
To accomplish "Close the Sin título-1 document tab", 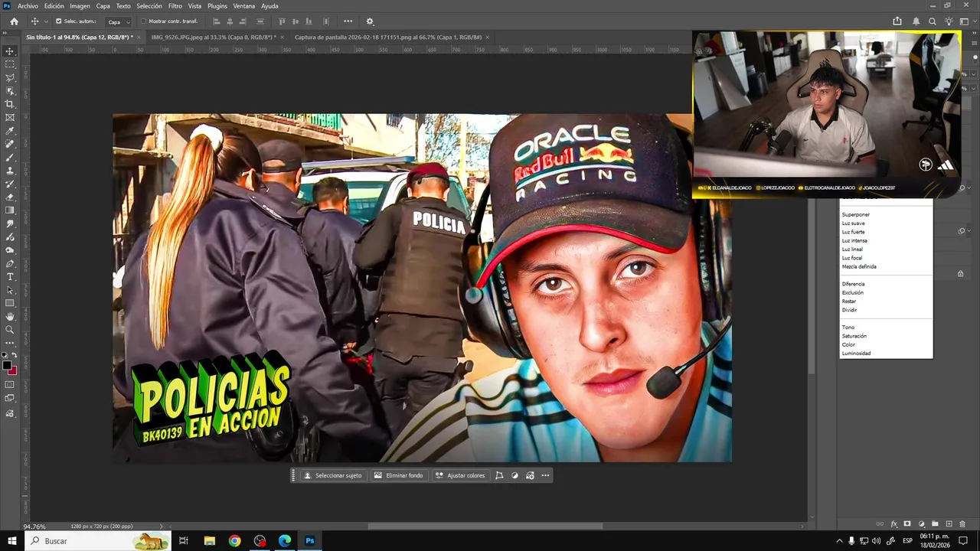I will pos(139,37).
